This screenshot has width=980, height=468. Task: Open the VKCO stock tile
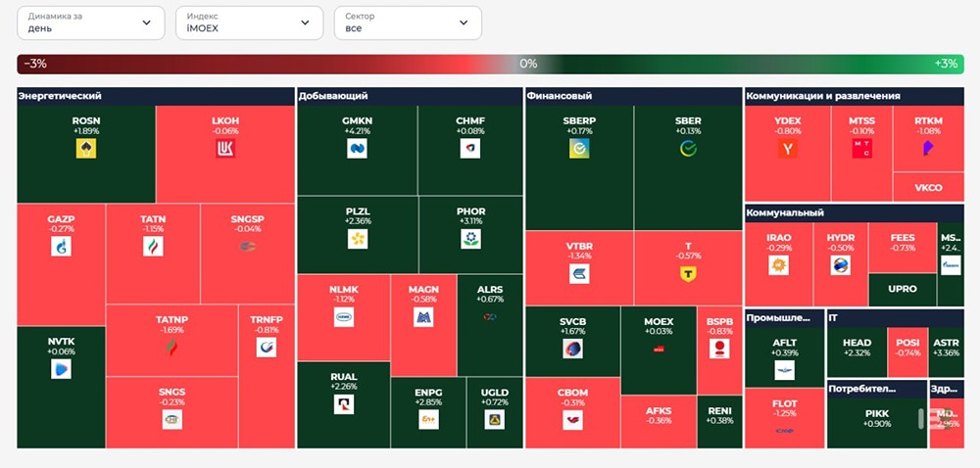coord(928,187)
